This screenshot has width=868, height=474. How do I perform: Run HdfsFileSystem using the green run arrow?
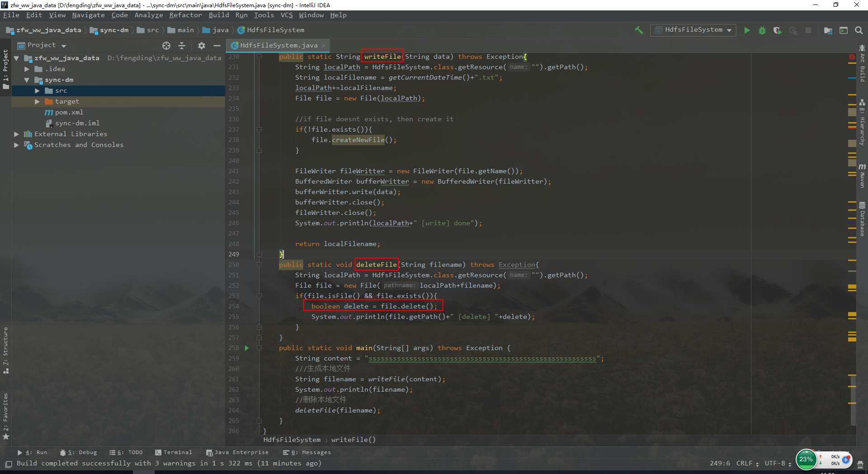[747, 30]
